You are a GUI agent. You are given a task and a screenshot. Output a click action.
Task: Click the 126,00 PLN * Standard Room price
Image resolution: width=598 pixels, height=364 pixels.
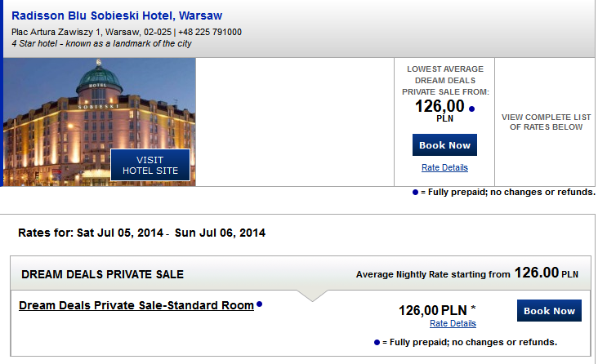coord(437,310)
